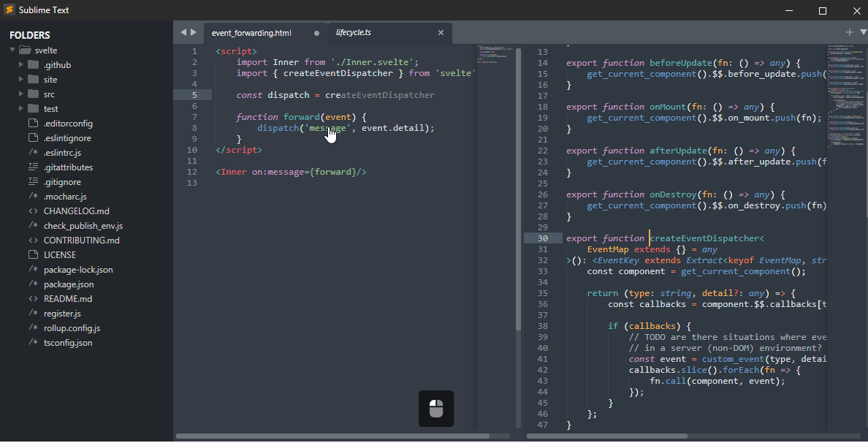
Task: Open rollup.config.js in the sidebar
Action: coord(72,327)
